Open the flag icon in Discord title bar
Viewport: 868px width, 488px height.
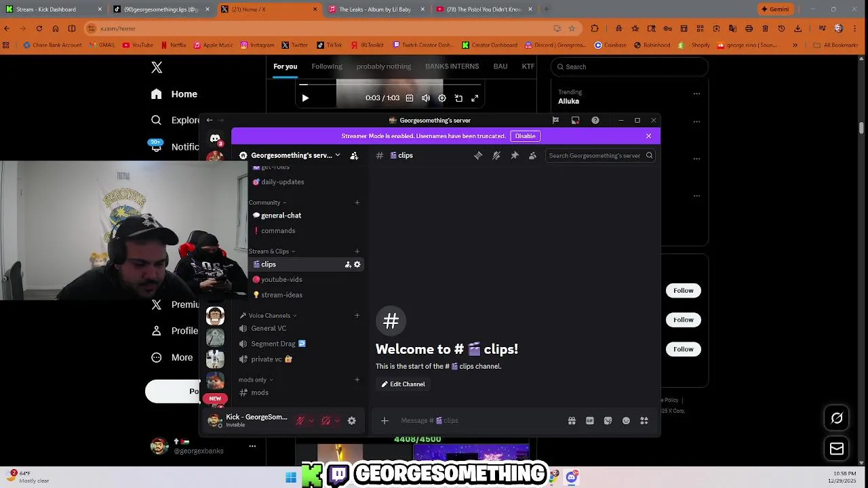coord(555,120)
